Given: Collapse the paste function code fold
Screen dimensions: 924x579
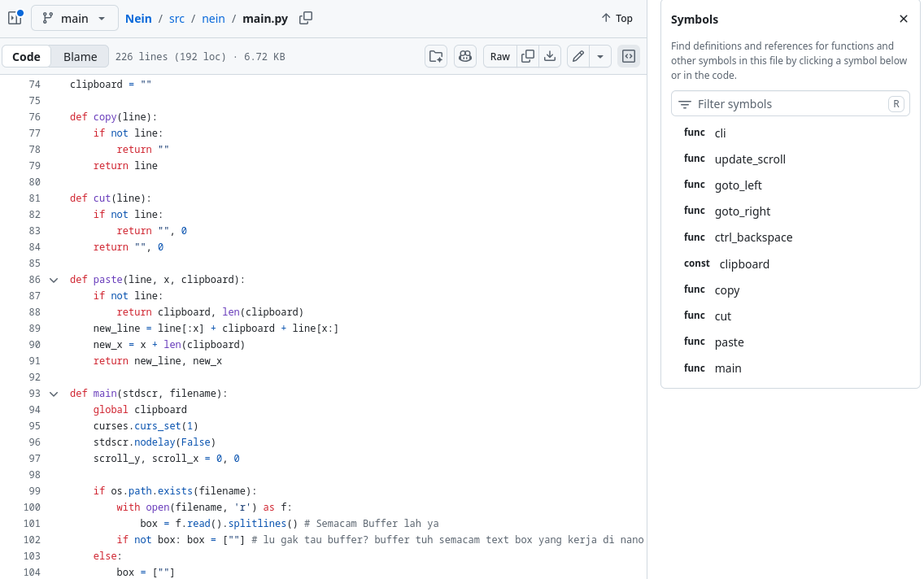Looking at the screenshot, I should (54, 280).
